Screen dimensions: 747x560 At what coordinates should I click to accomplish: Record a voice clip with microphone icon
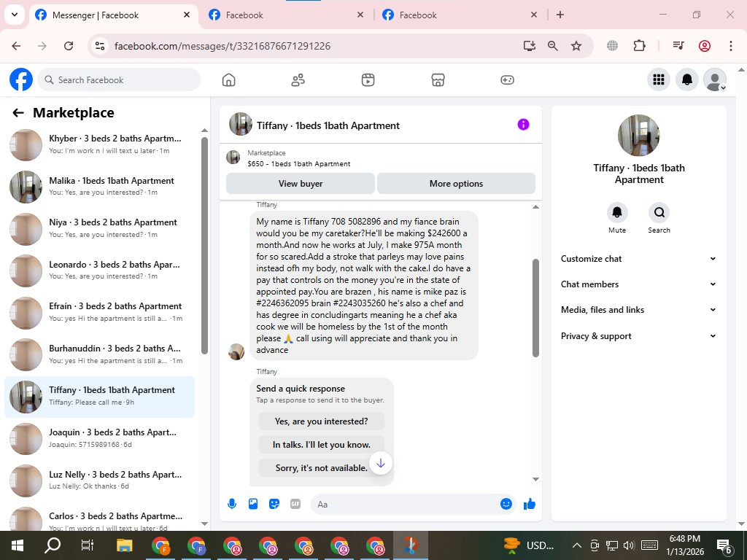pyautogui.click(x=232, y=504)
